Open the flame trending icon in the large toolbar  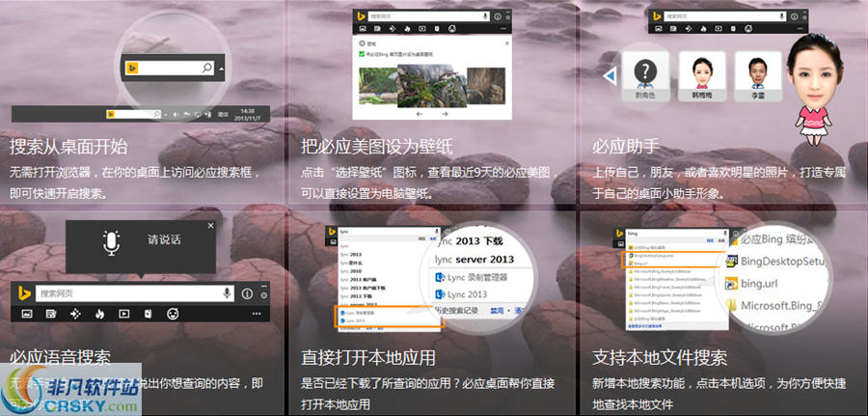click(99, 314)
